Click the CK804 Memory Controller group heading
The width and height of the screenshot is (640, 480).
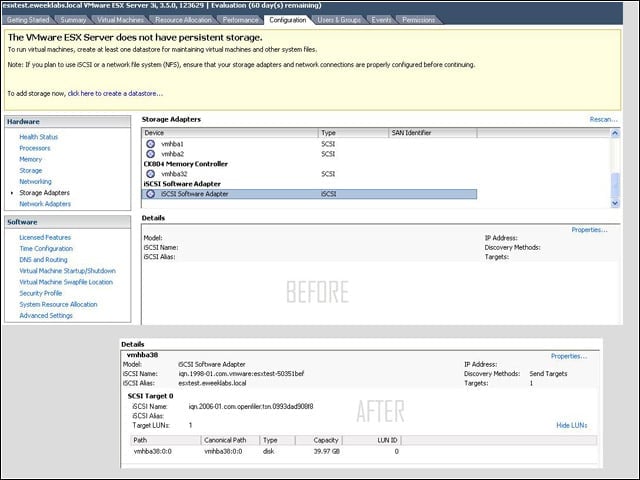click(186, 164)
